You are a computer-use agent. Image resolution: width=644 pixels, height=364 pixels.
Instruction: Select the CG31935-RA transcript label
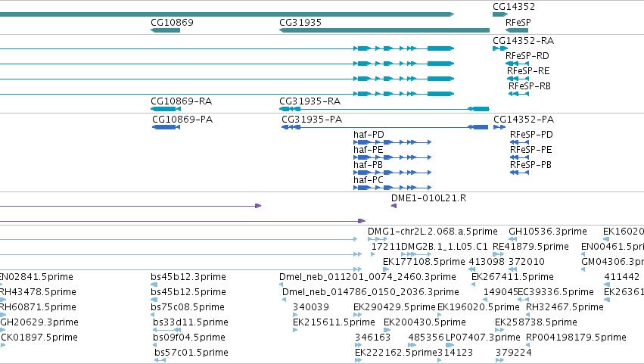[310, 101]
